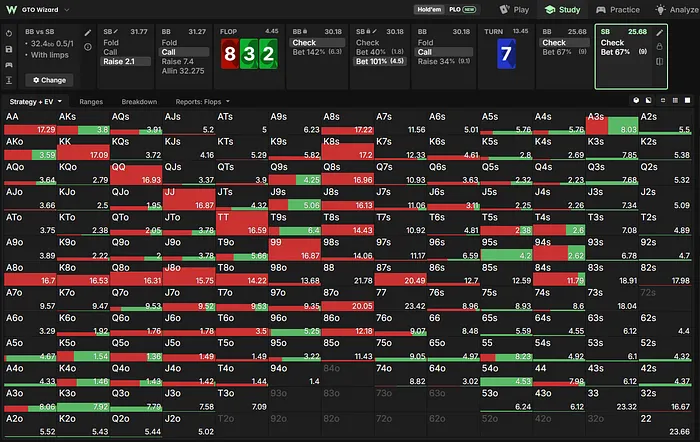Click the reset spot circular arrow icon

pyautogui.click(x=9, y=33)
